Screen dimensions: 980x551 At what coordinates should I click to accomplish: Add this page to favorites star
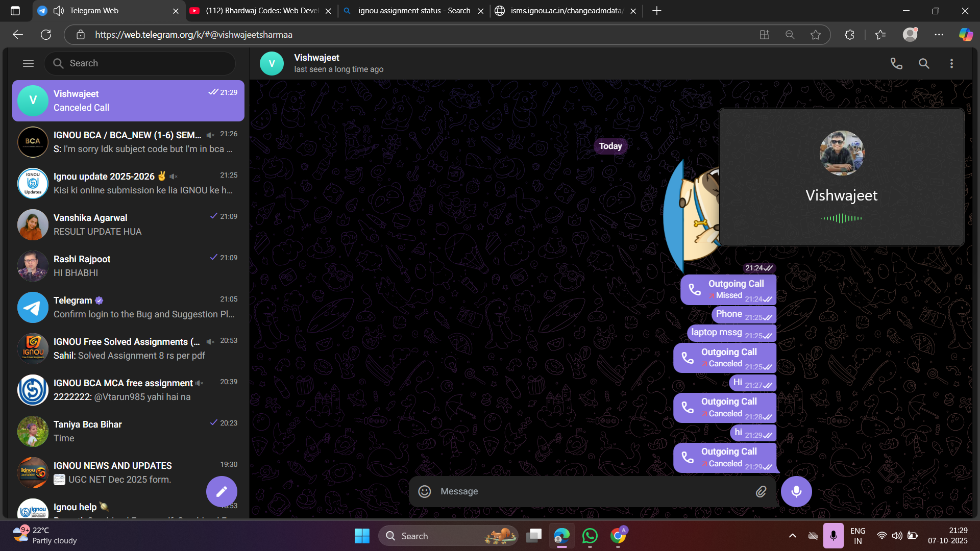click(816, 35)
